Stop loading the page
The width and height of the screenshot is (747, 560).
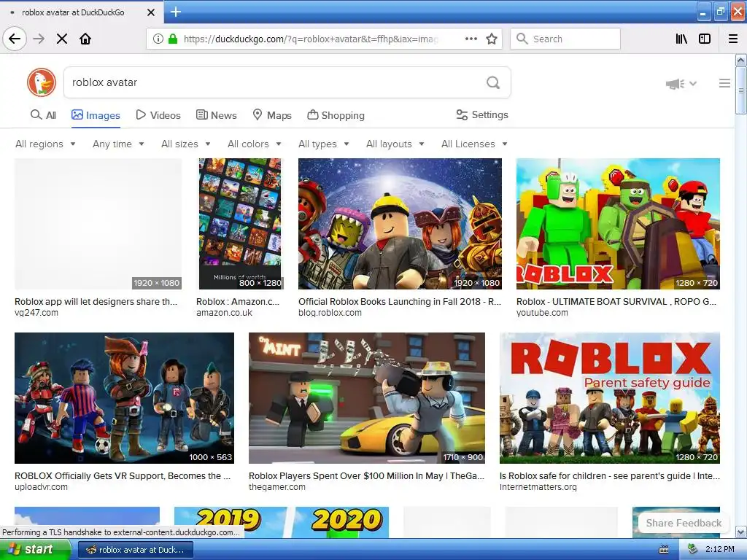tap(62, 39)
